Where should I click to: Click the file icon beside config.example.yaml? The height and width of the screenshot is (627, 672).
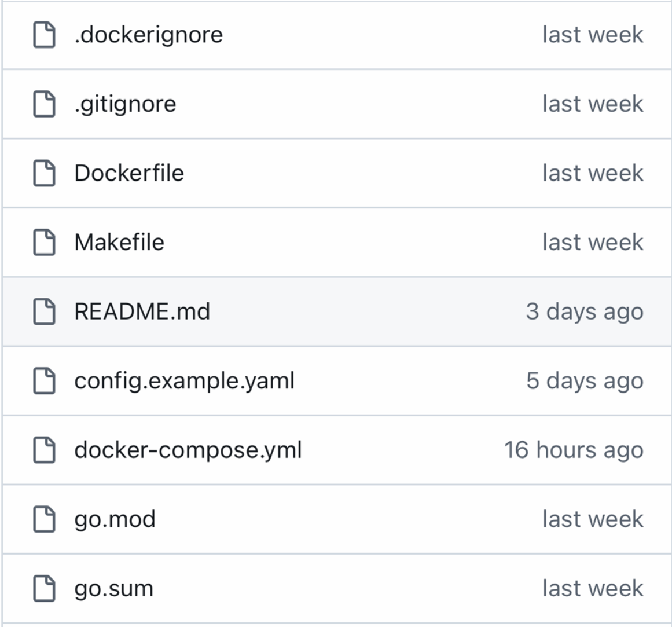(x=44, y=380)
